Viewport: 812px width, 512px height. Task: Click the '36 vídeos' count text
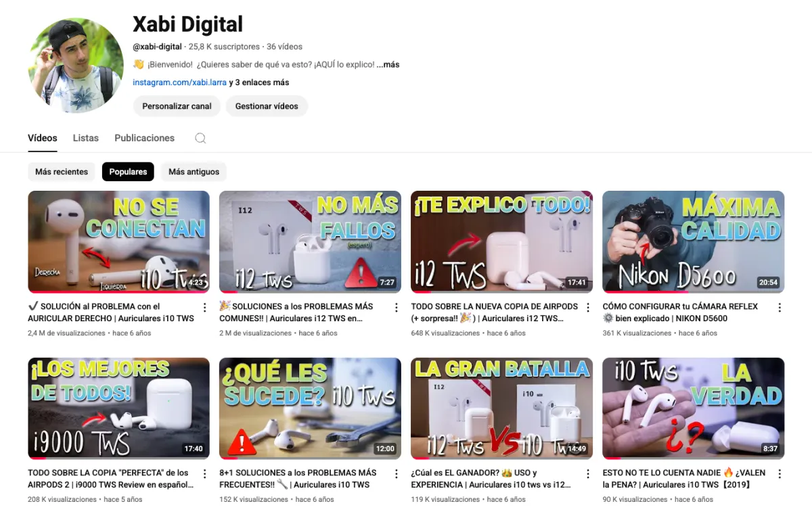click(x=284, y=47)
